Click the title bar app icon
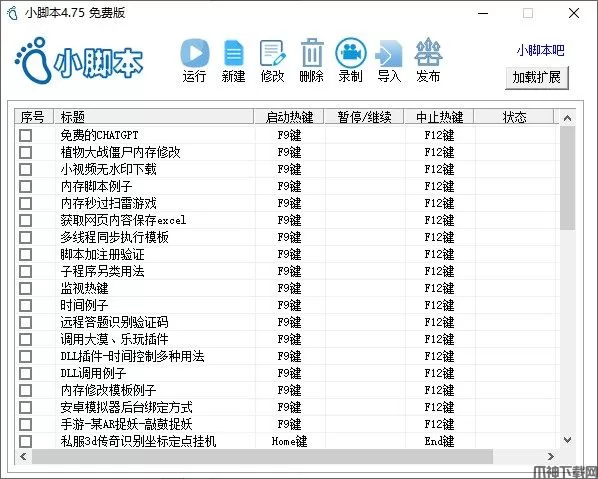Viewport: 598px width, 479px height. [13, 13]
